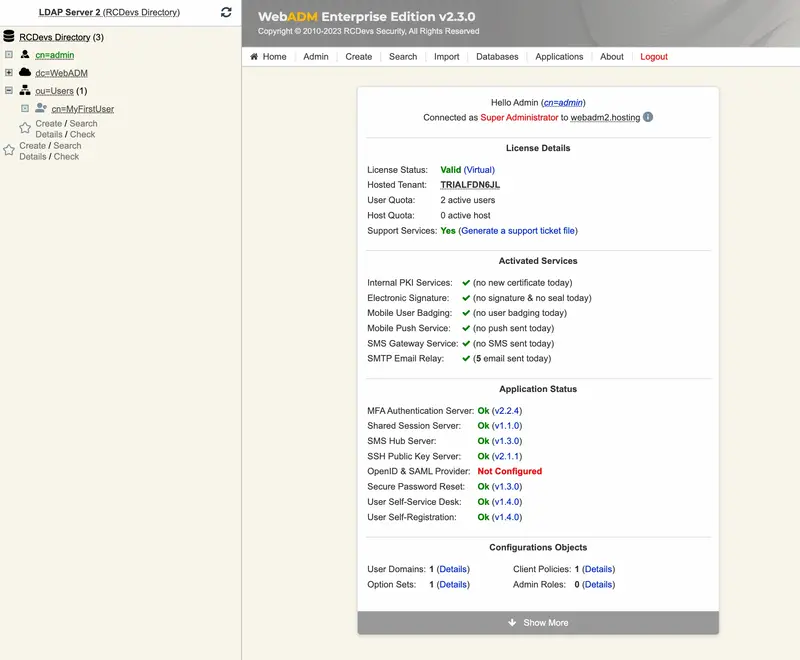The height and width of the screenshot is (660, 800).
Task: Click the cn=admin user icon
Action: coord(25,54)
